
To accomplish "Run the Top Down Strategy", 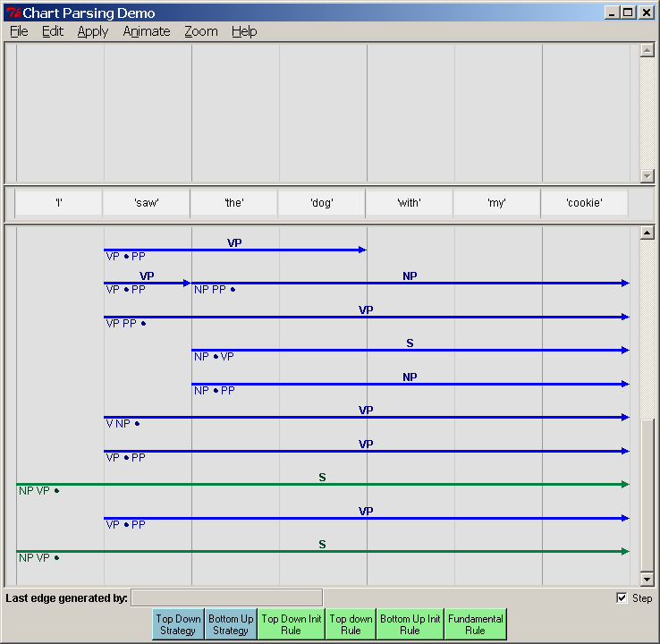I will [x=178, y=624].
